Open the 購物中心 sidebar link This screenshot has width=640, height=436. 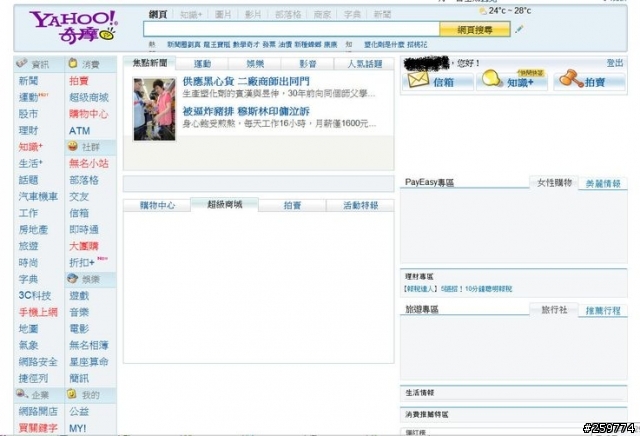coord(89,114)
